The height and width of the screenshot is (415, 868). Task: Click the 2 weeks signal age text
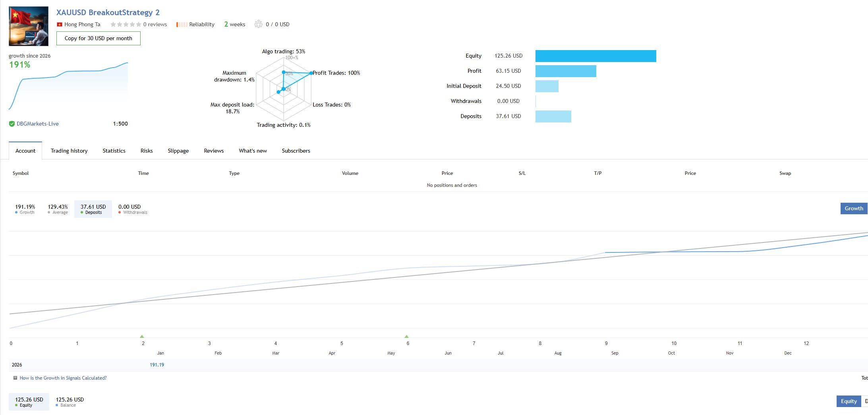click(235, 24)
